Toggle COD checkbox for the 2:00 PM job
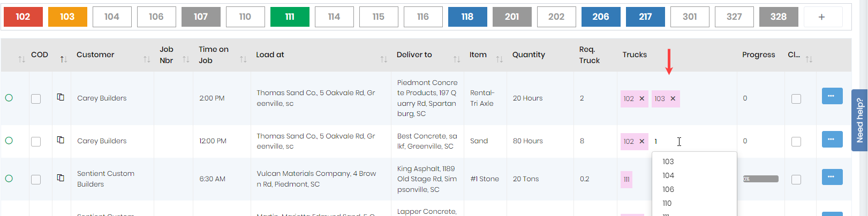This screenshot has height=216, width=868. [x=36, y=99]
